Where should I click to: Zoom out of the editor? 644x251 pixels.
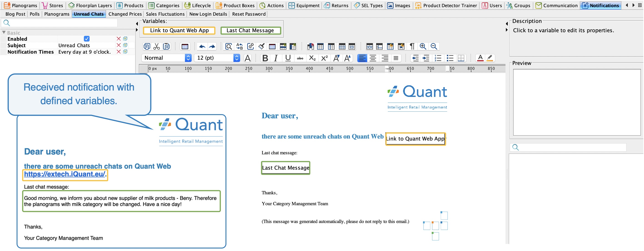click(434, 47)
